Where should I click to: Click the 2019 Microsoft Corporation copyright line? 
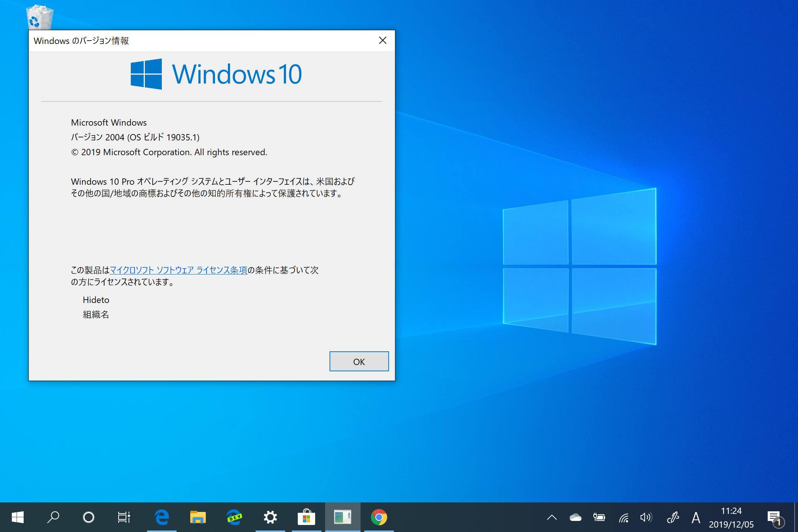pyautogui.click(x=169, y=152)
